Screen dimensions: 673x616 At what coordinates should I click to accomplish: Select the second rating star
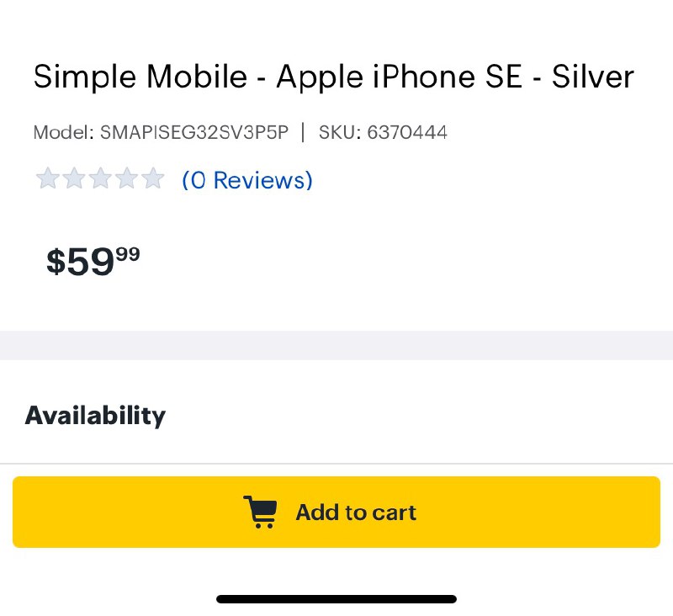point(75,178)
